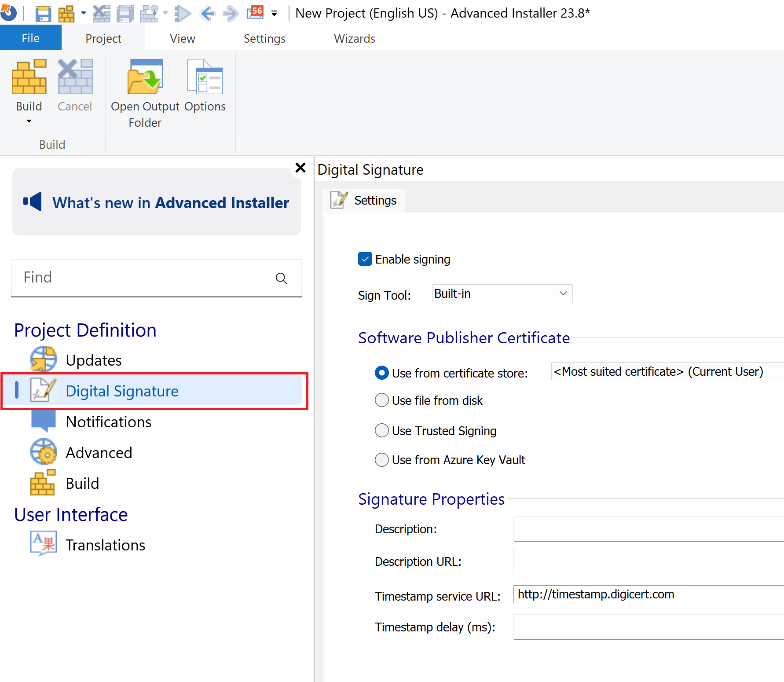Click Open Output Folder in the ribbon
Viewport: 784px width, 682px height.
pos(145,94)
